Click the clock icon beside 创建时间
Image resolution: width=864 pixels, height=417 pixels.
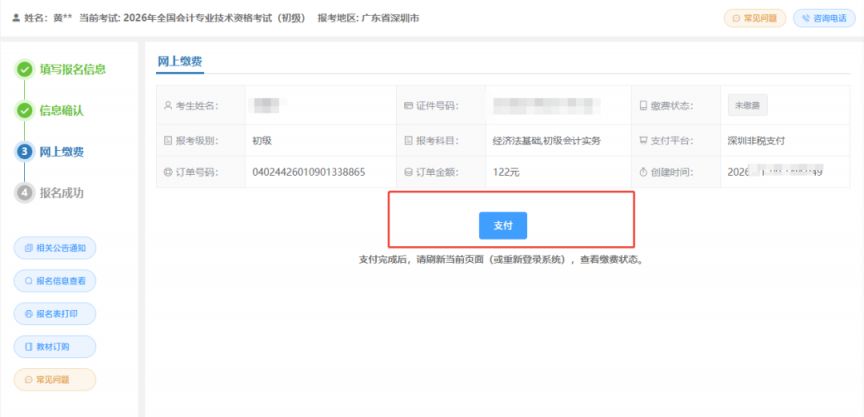(643, 172)
